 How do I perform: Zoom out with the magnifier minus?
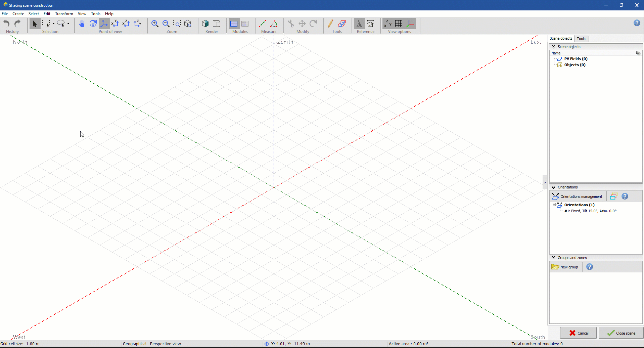pyautogui.click(x=166, y=24)
